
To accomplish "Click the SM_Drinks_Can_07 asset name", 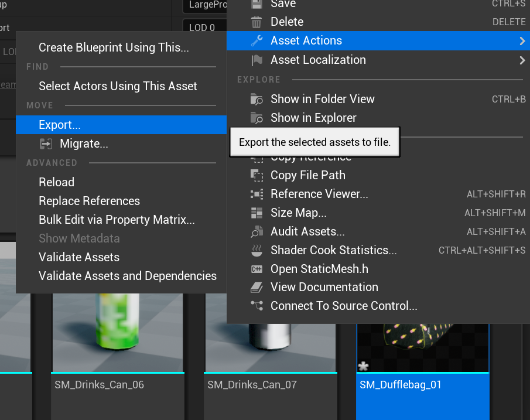I will (252, 385).
